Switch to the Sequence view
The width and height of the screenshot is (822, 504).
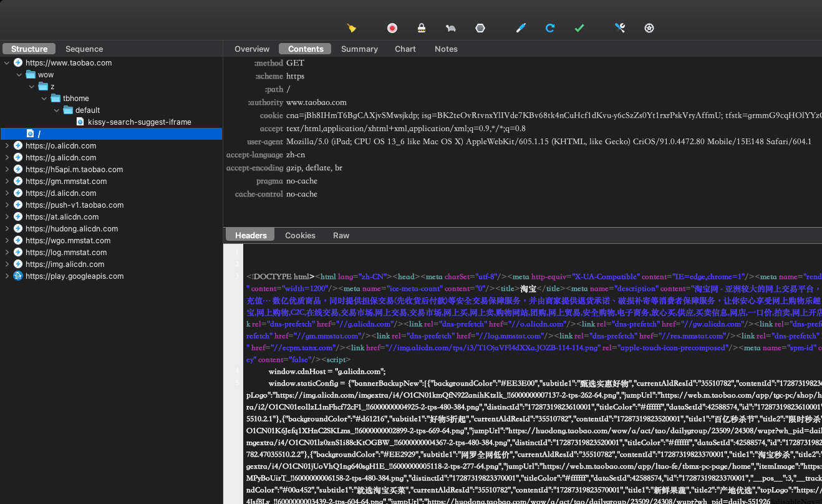pos(84,49)
